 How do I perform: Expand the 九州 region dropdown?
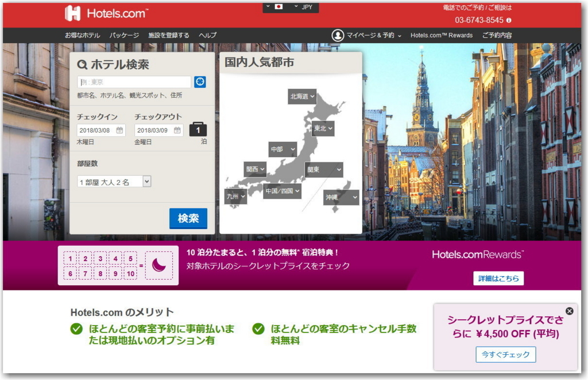(x=236, y=196)
